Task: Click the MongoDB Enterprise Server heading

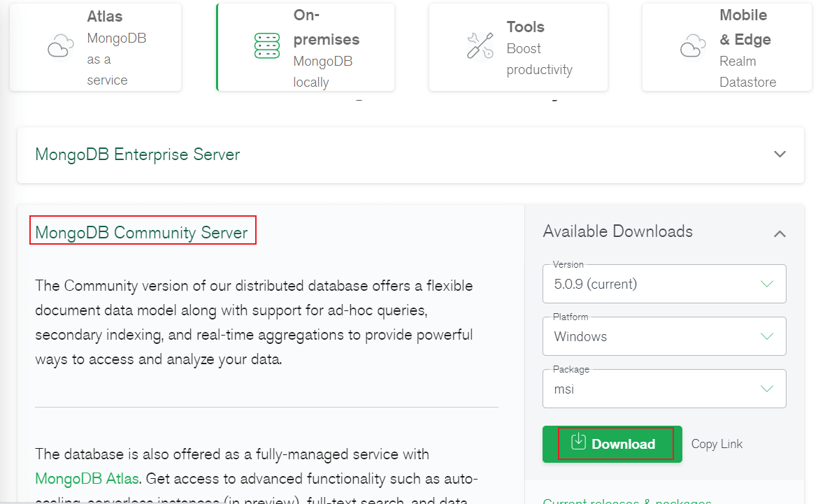Action: [x=137, y=154]
